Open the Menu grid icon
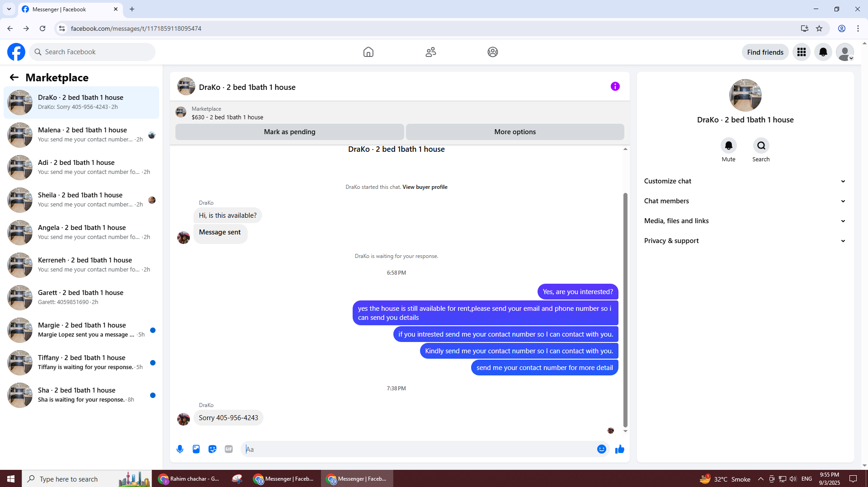 point(802,52)
